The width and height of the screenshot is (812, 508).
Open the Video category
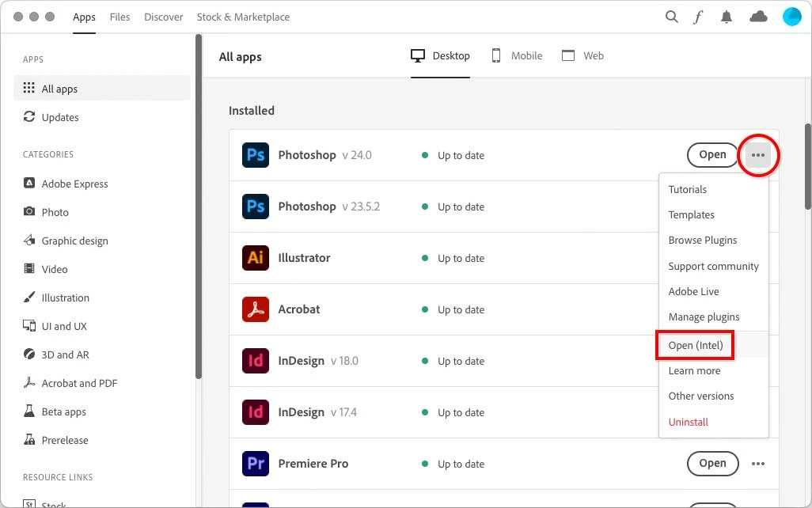tap(46, 269)
